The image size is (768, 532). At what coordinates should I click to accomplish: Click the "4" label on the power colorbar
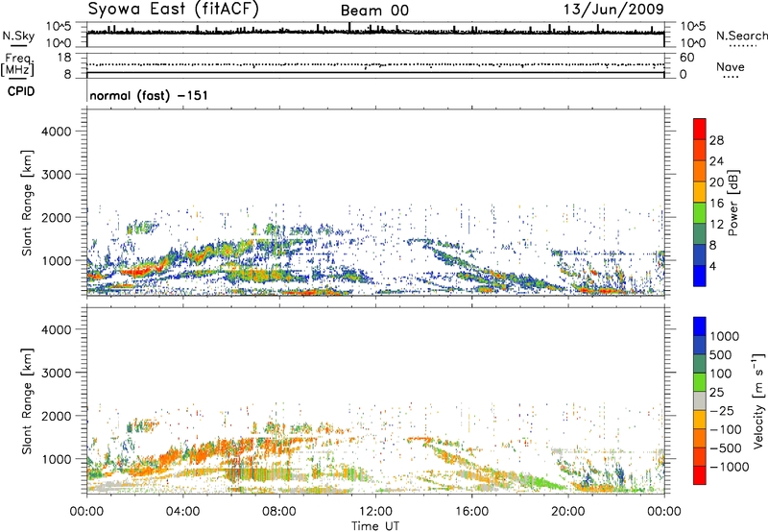point(712,266)
